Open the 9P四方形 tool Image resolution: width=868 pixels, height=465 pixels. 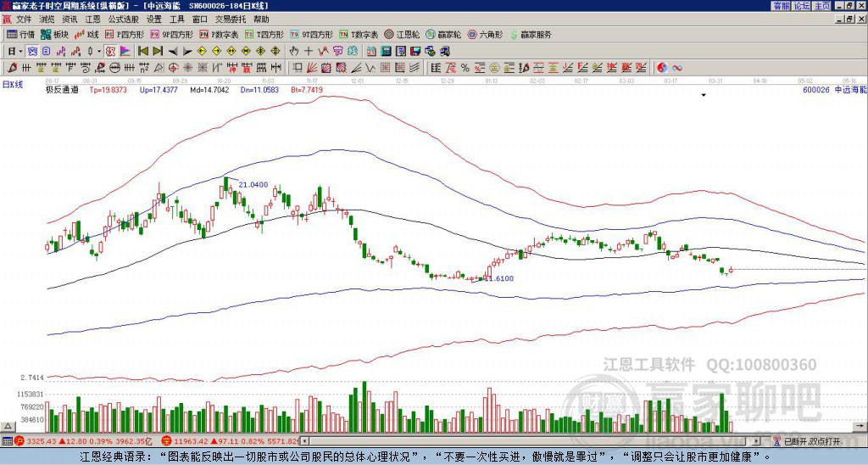[172, 34]
